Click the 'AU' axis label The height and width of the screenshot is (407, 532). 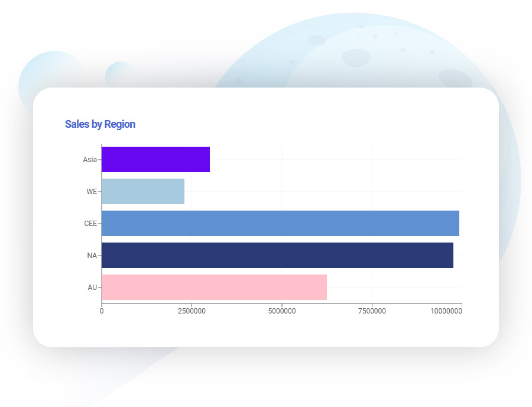pos(92,287)
